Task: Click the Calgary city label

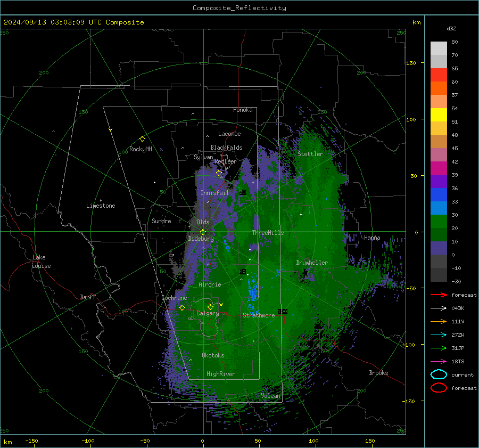Action: pyautogui.click(x=208, y=313)
